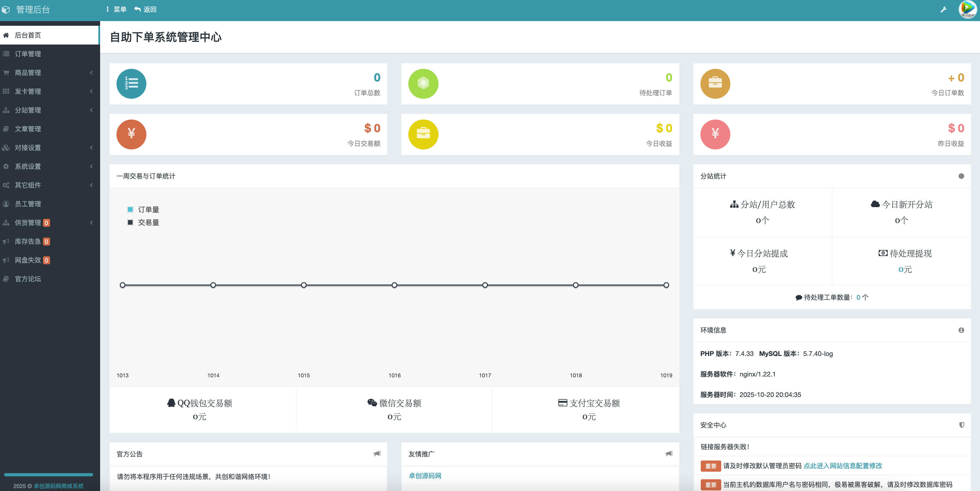This screenshot has width=980, height=491.
Task: Click the red yen today's transactions icon
Action: click(131, 134)
